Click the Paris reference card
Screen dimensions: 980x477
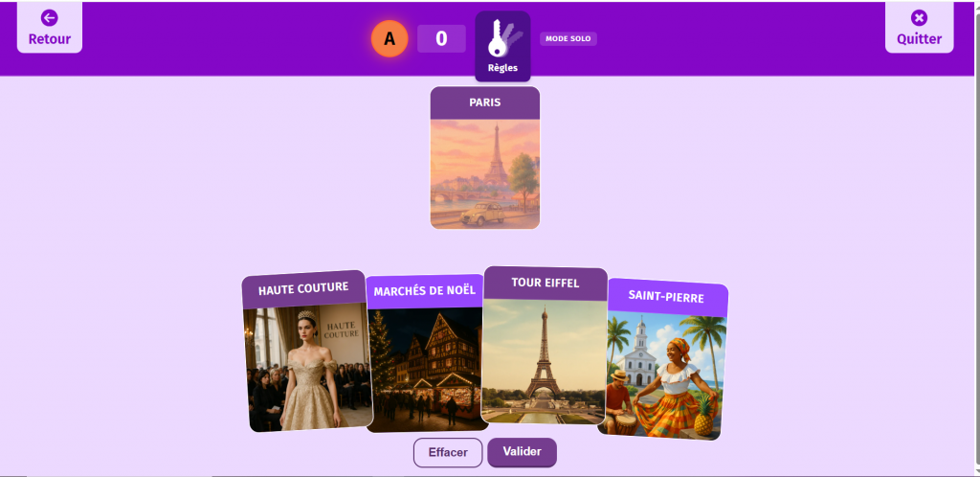(485, 157)
